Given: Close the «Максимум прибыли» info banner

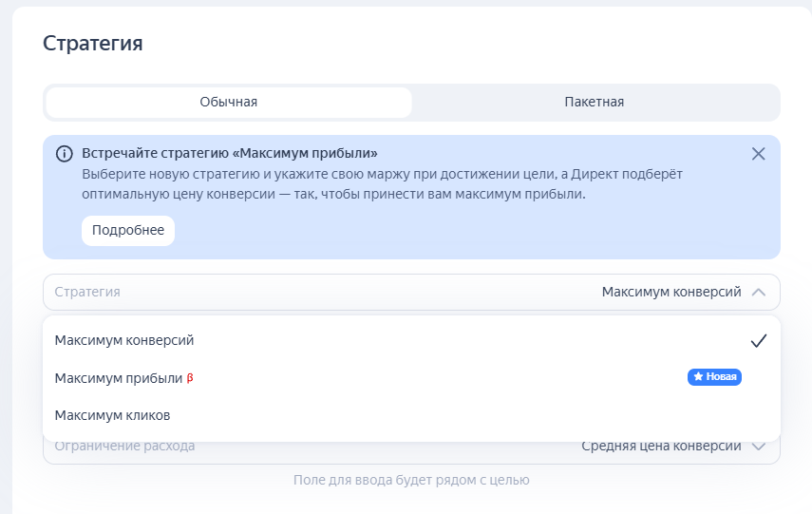Looking at the screenshot, I should (758, 154).
